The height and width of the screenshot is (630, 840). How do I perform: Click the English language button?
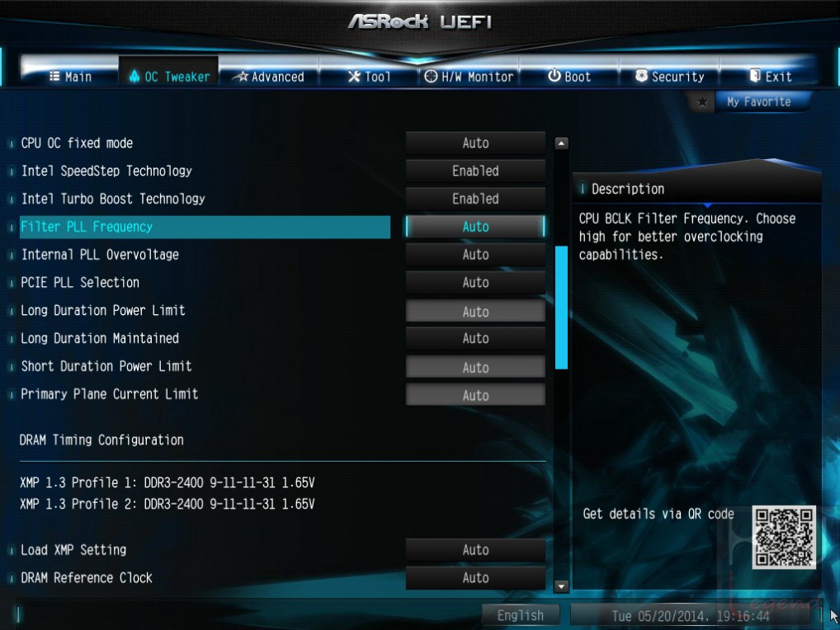coord(520,615)
